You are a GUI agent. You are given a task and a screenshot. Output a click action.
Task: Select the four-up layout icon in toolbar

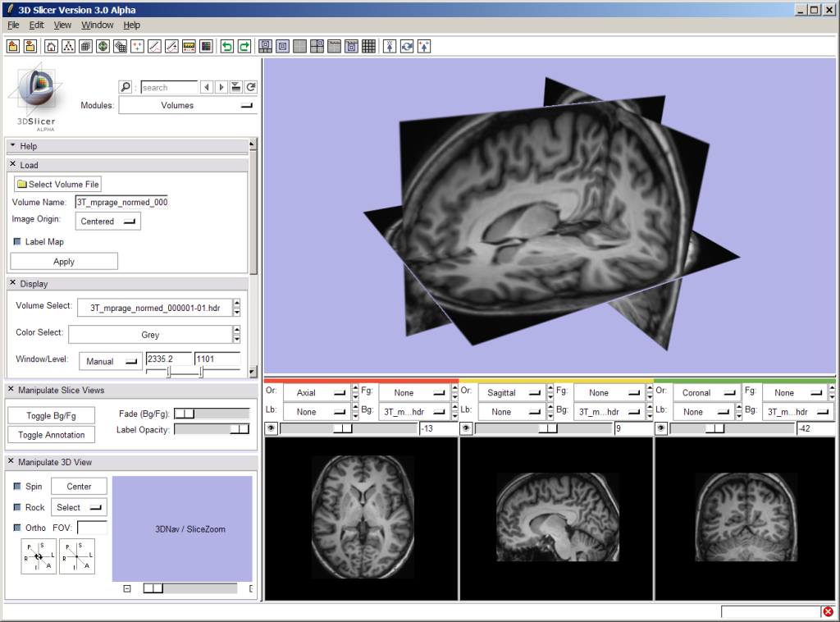tap(317, 47)
